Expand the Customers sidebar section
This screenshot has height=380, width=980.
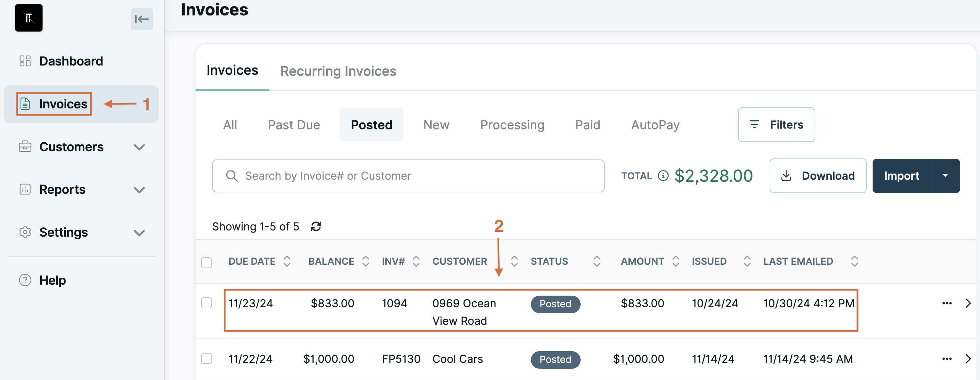140,147
